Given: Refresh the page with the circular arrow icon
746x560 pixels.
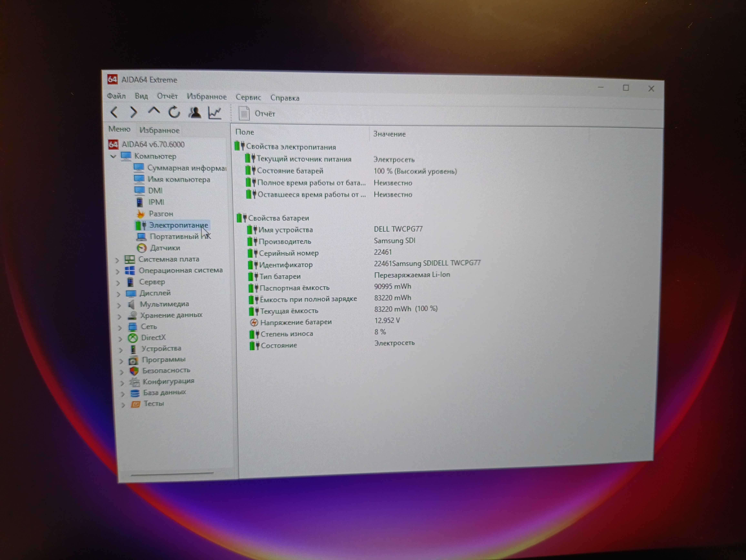Looking at the screenshot, I should point(174,112).
